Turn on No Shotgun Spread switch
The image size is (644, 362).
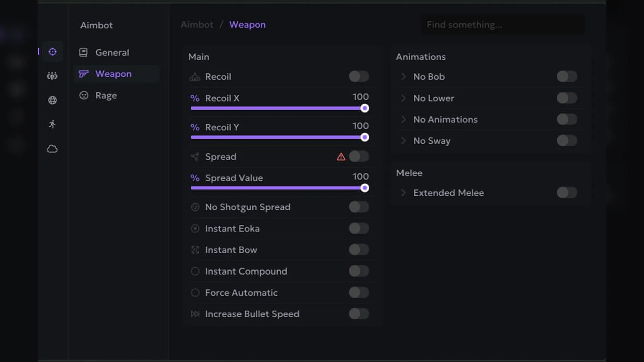359,207
